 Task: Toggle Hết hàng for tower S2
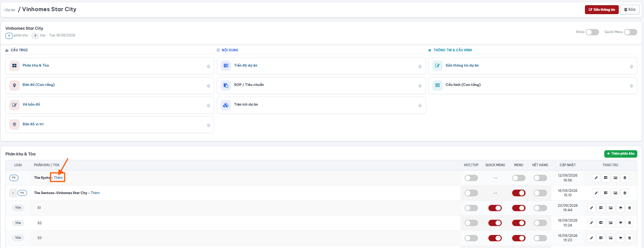[540, 223]
